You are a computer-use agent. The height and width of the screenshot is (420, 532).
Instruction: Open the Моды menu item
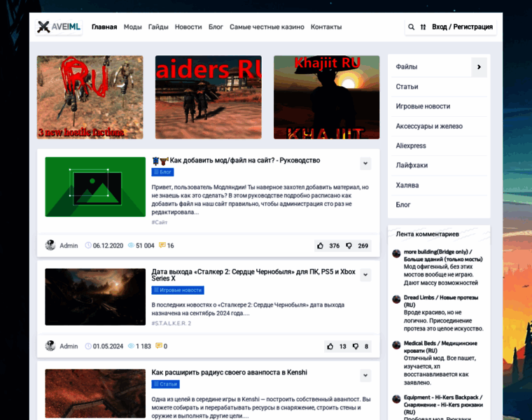tap(132, 27)
